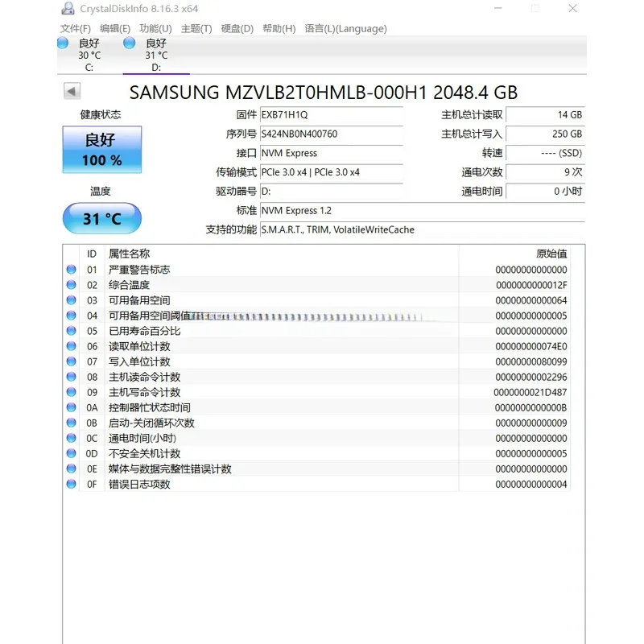
Task: Click the rotation rate value ---- (SSD)
Action: 545,153
